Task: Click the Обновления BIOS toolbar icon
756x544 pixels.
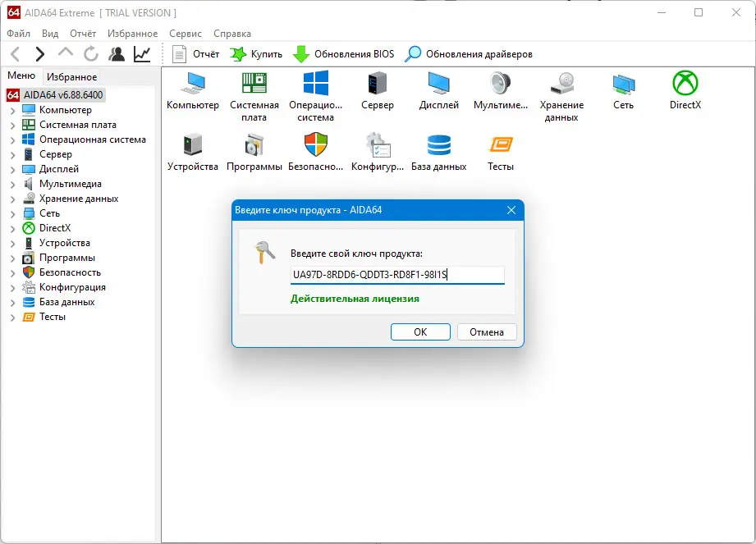Action: pyautogui.click(x=304, y=53)
